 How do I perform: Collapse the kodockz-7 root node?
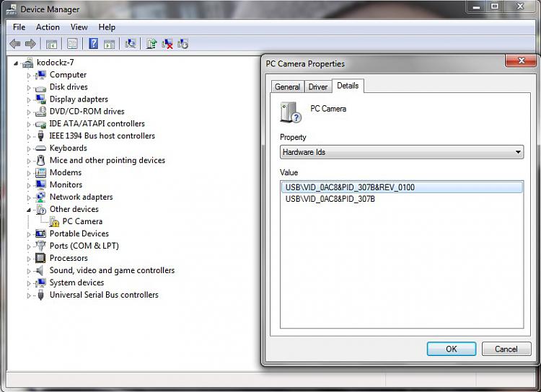pos(16,63)
